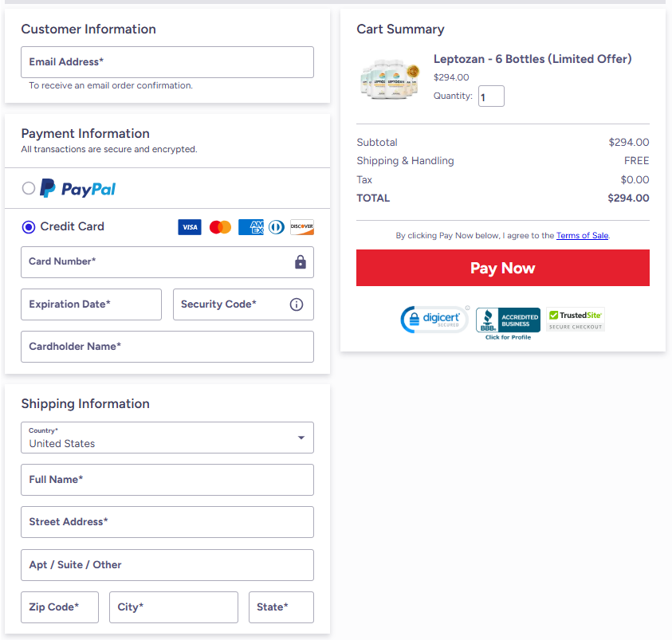Click the Mastercard logo icon
672x640 pixels.
tap(220, 227)
